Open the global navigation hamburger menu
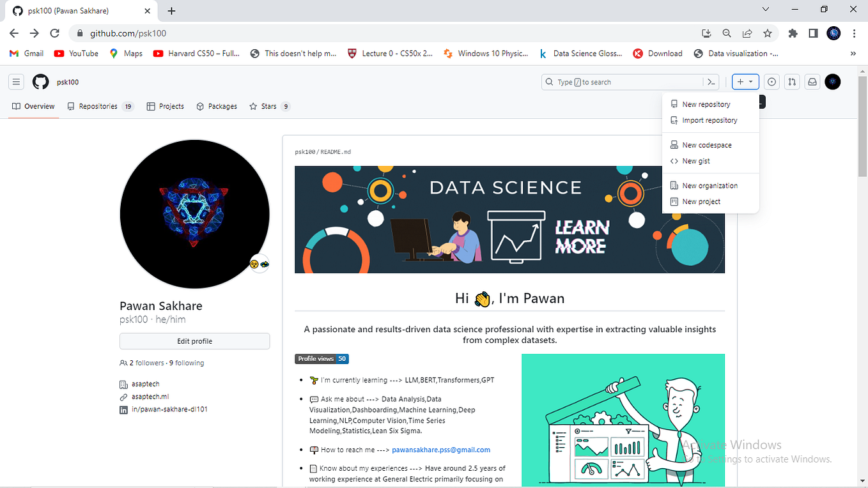Screen dimensions: 868x488 (x=16, y=82)
